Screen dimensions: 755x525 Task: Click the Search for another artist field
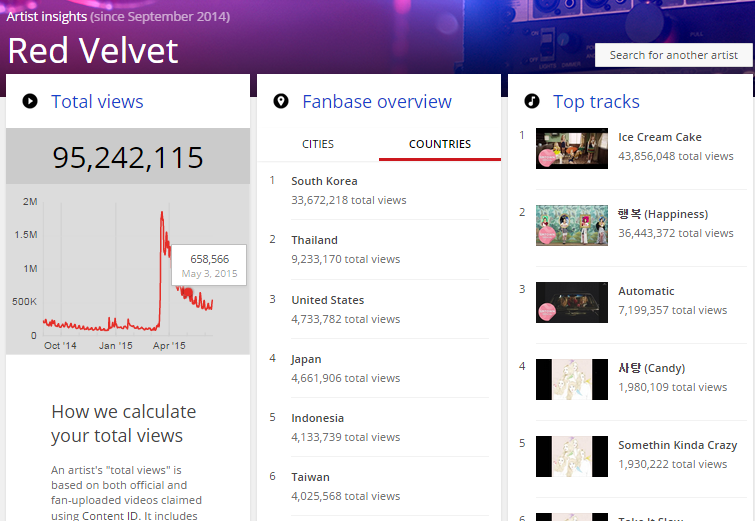[673, 55]
